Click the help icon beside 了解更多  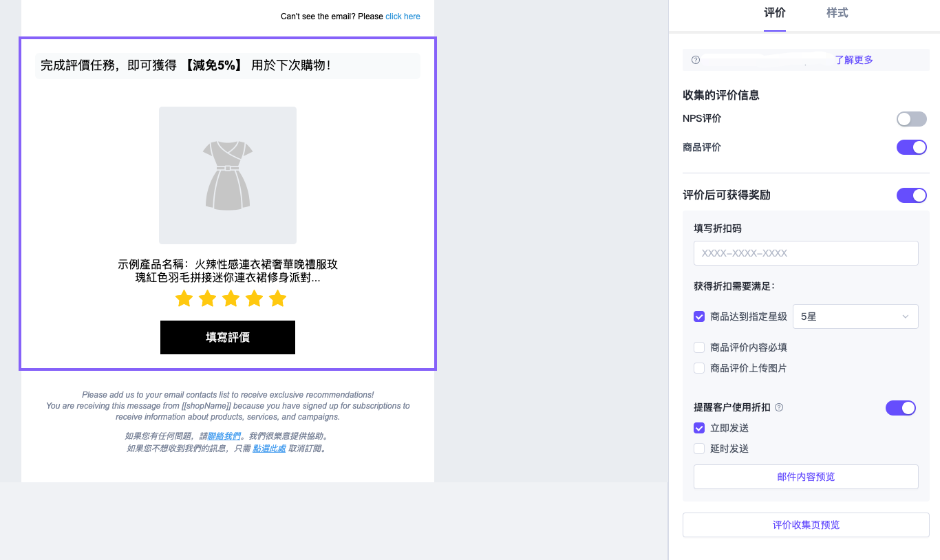(x=696, y=60)
